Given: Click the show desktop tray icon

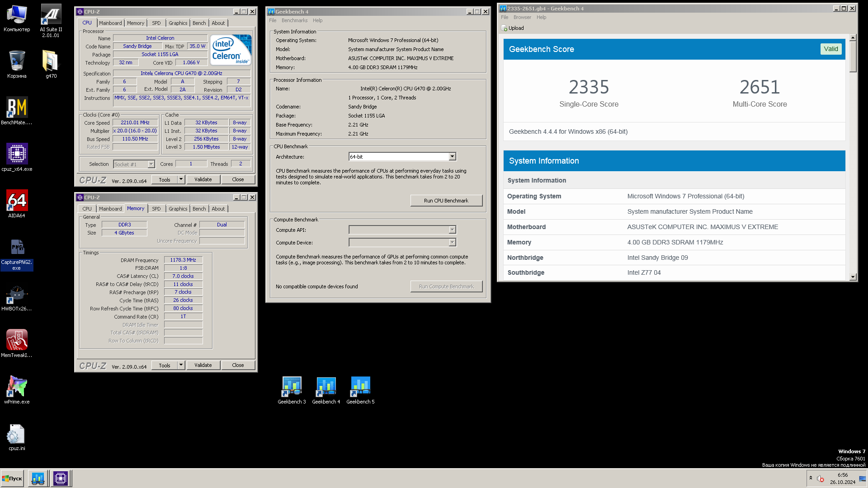Looking at the screenshot, I should point(863,479).
